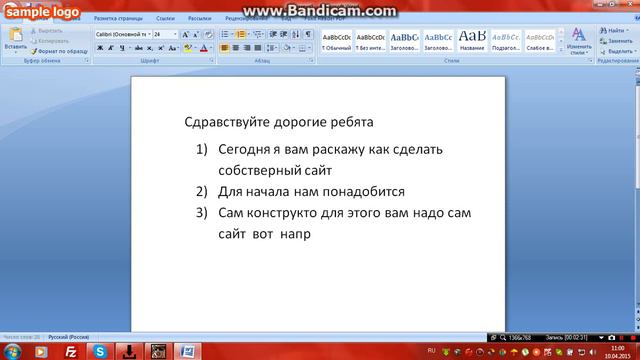Apply yellow text highlight color
The height and width of the screenshot is (360, 640).
pos(187,48)
